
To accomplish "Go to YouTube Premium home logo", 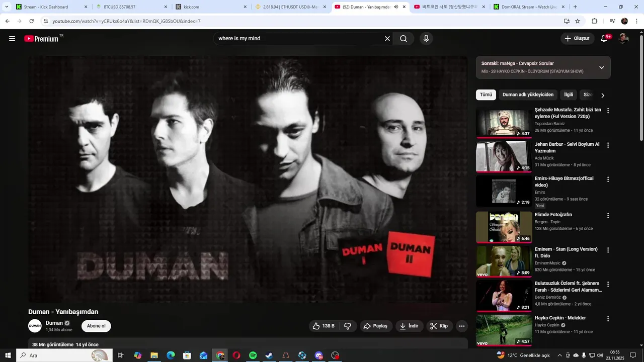I will point(41,39).
